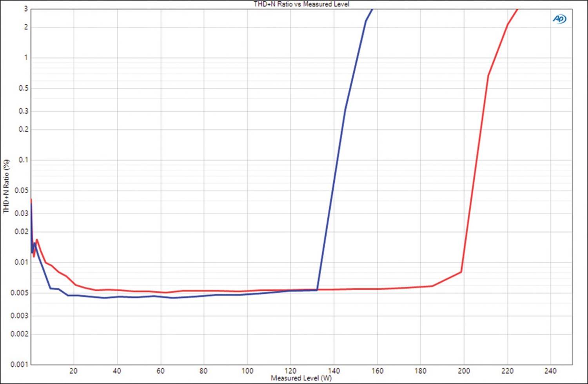Click the y-axis tick label 0.01
Screen dimensions: 588x384
[x=22, y=262]
